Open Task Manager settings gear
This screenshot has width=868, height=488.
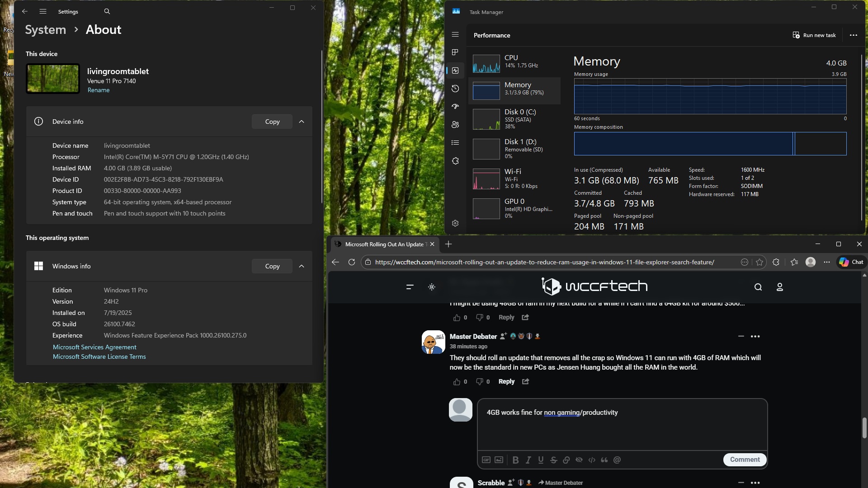455,223
